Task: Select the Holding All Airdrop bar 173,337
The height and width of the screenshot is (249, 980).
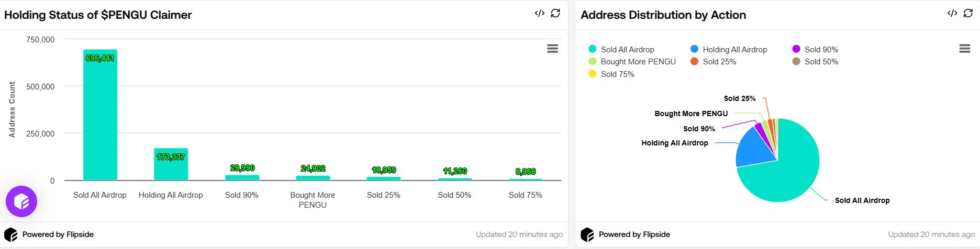Action: (x=171, y=165)
